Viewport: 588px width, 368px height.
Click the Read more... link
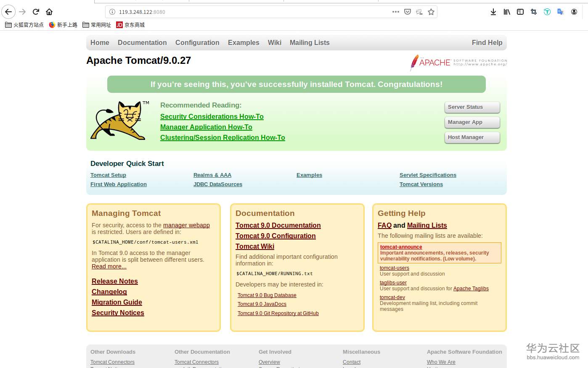109,266
